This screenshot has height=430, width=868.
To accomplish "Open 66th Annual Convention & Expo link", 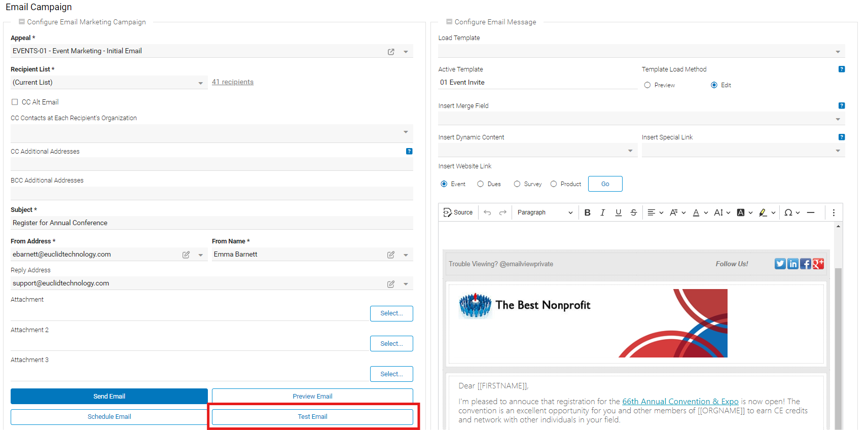I will (680, 402).
